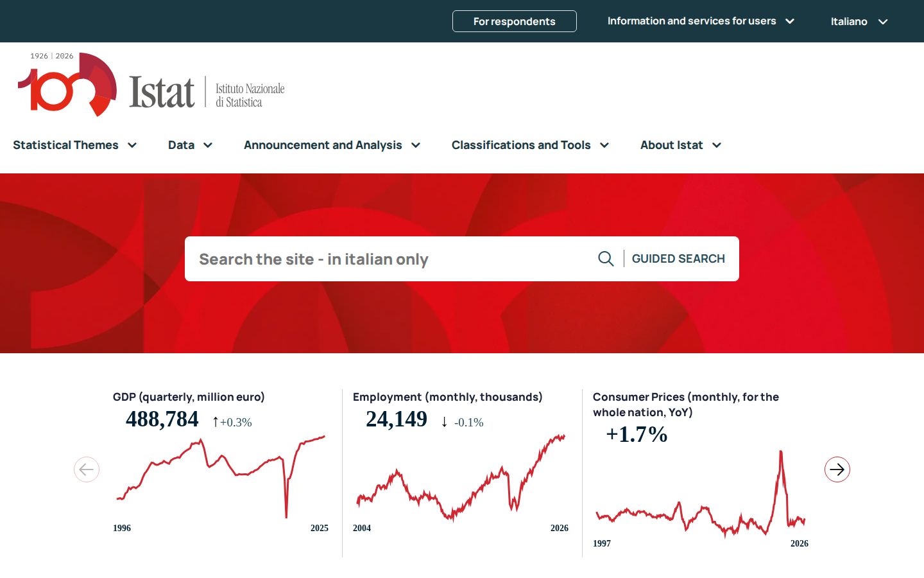Go to previous indicator with left arrow
924x578 pixels.
(87, 469)
